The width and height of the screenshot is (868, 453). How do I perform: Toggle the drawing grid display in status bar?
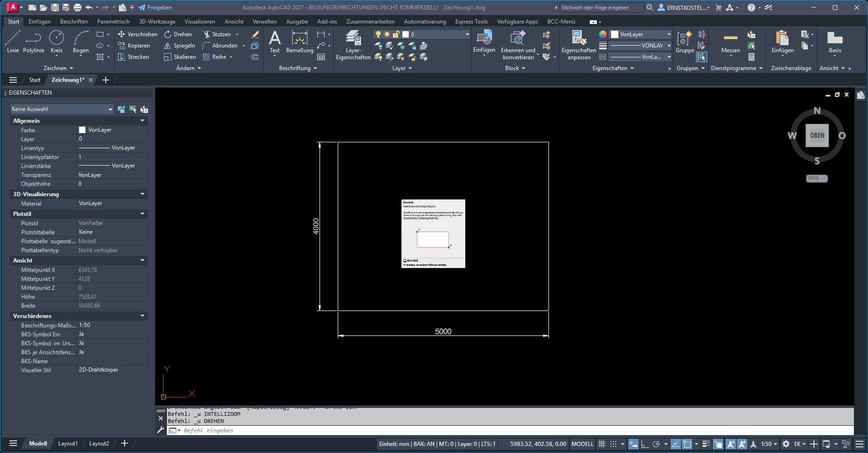(x=602, y=444)
